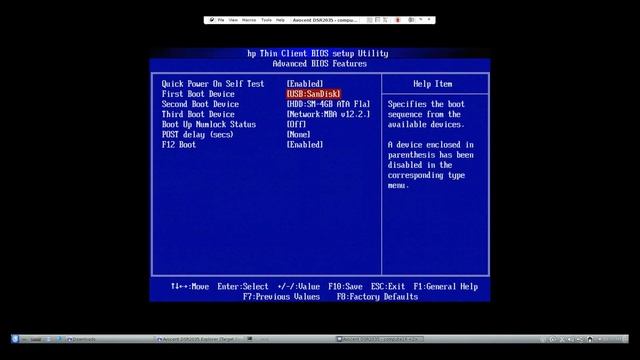Select the Second Boot Device label

tap(200, 104)
